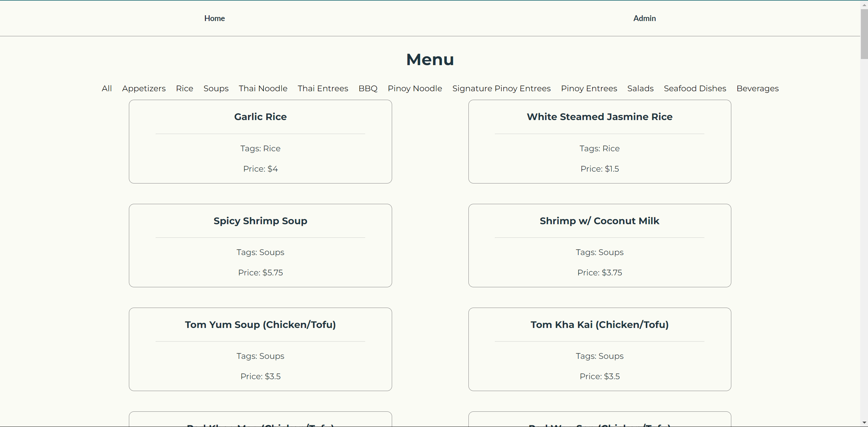Select the All menu filter
Image resolution: width=868 pixels, height=427 pixels.
pyautogui.click(x=107, y=88)
